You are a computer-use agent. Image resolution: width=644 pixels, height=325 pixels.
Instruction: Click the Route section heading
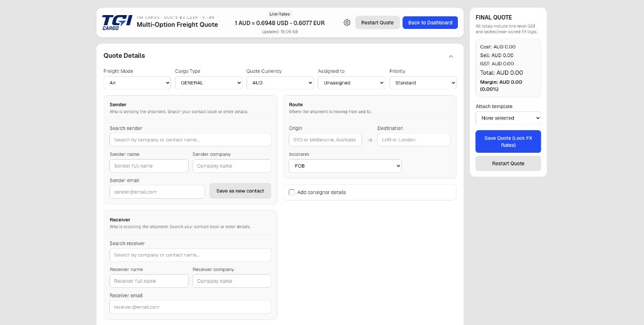[296, 104]
